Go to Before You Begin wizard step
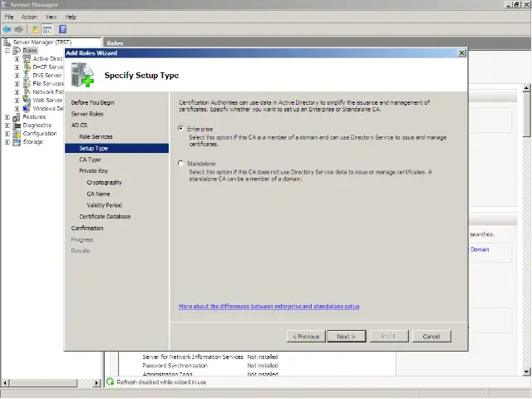 [92, 102]
